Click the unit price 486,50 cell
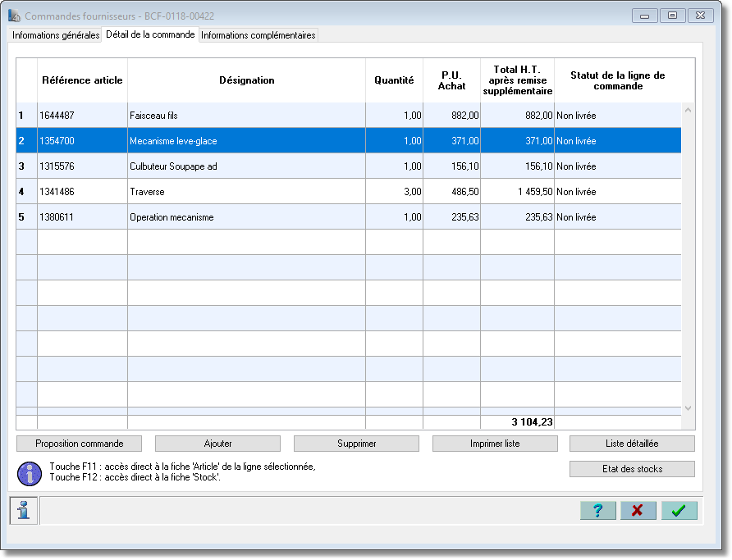732x560 pixels. tap(451, 192)
